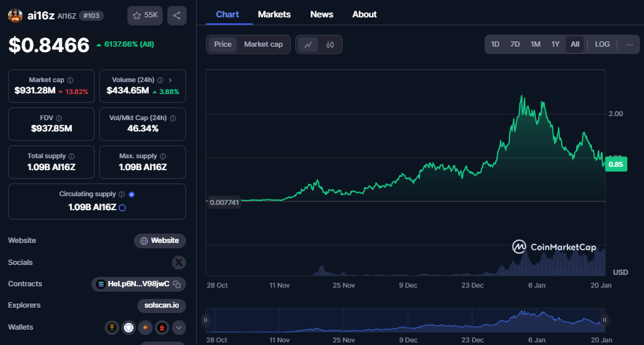This screenshot has height=345, width=644.
Task: Click the #103 rank badge
Action: tap(91, 15)
